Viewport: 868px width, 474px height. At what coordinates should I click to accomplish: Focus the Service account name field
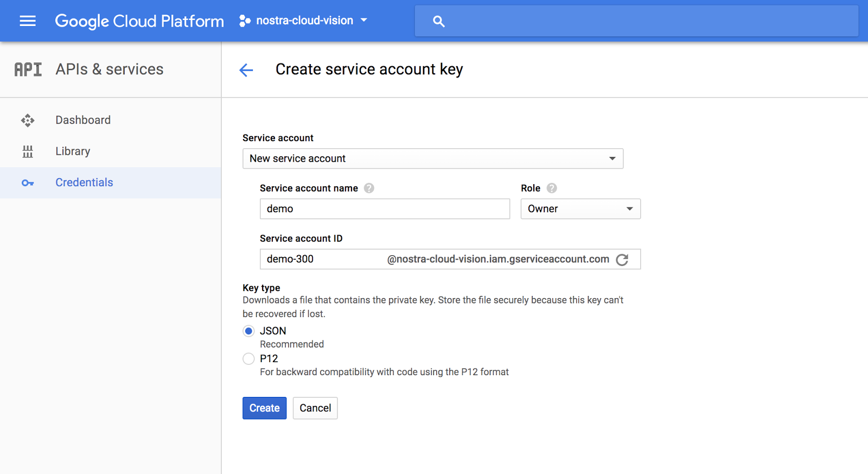click(385, 209)
